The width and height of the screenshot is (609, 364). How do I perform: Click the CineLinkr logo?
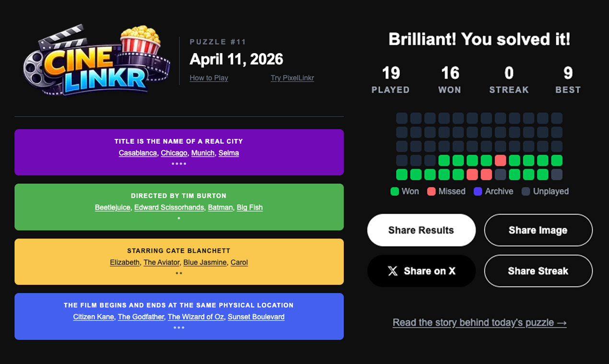coord(97,60)
